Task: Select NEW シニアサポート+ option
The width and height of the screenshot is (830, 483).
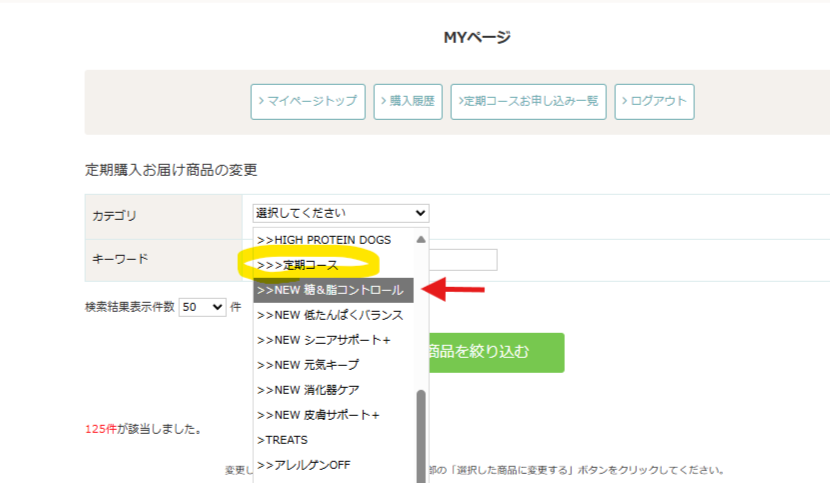Action: (x=325, y=340)
